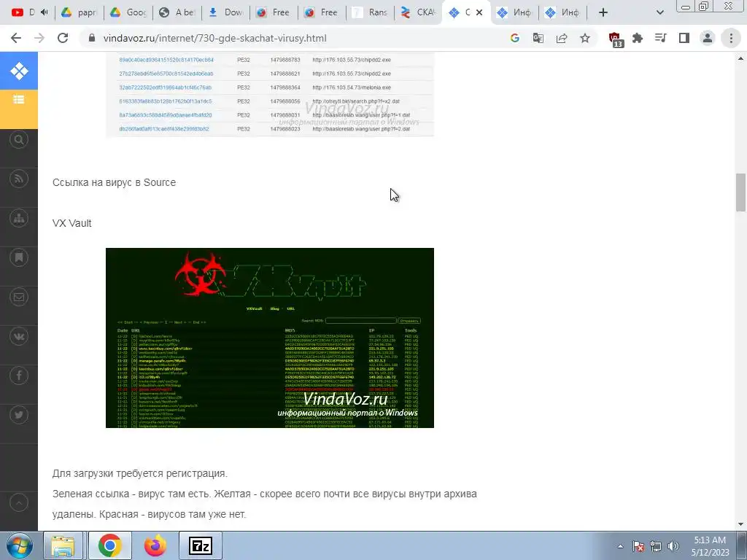Open Chrome three-dot menu
747x560 pixels.
(x=731, y=38)
